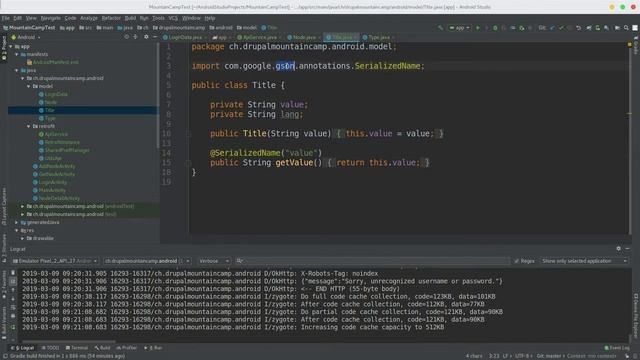
Task: Open the Build Variants side tab
Action: (x=4, y=323)
